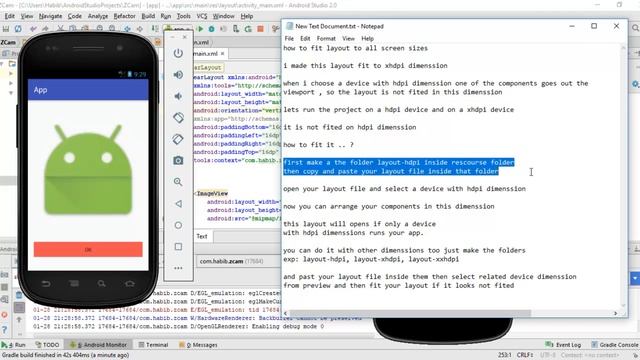The image size is (640, 360).
Task: Open Notepad View menu
Action: (x=348, y=38)
